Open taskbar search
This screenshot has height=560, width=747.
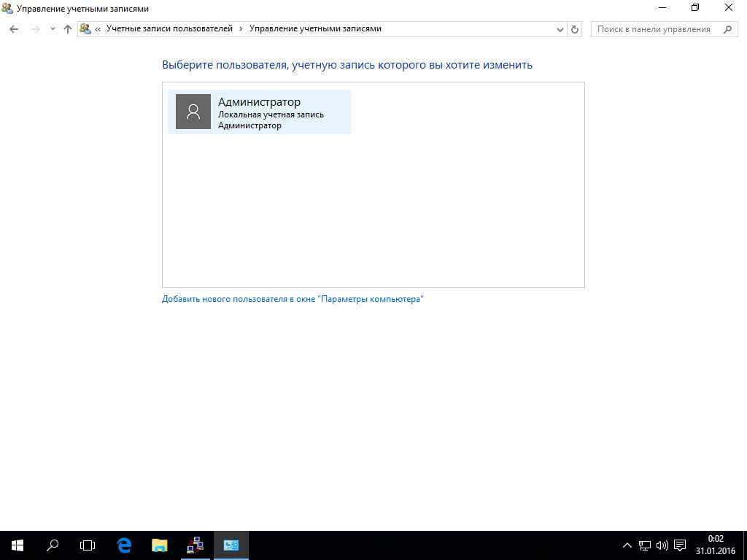click(53, 545)
